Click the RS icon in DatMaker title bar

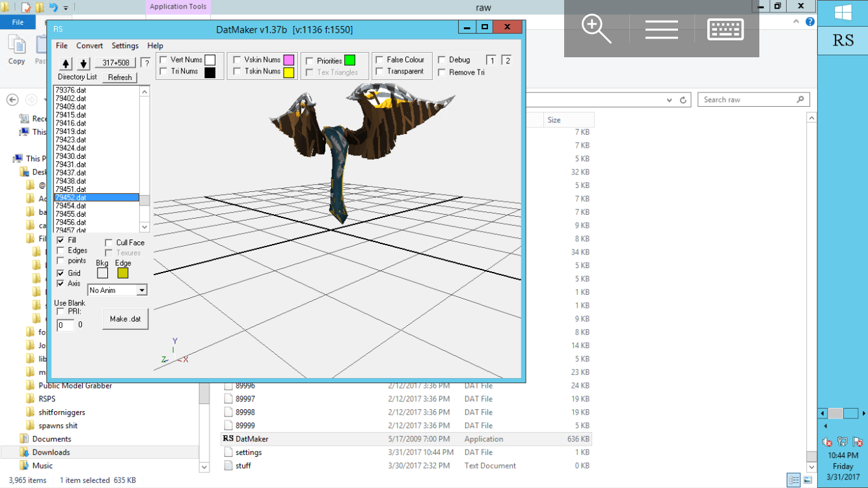59,29
